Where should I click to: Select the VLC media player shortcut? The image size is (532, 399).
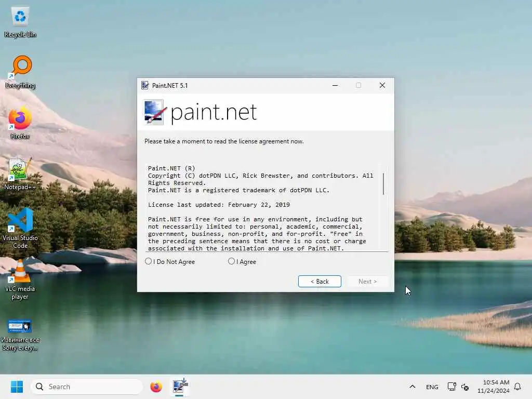(x=20, y=280)
